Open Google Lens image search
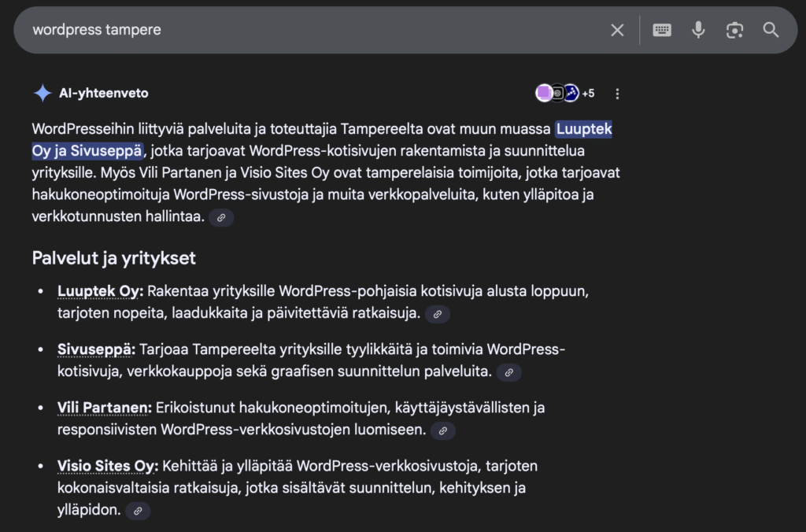The image size is (806, 532). (x=734, y=30)
